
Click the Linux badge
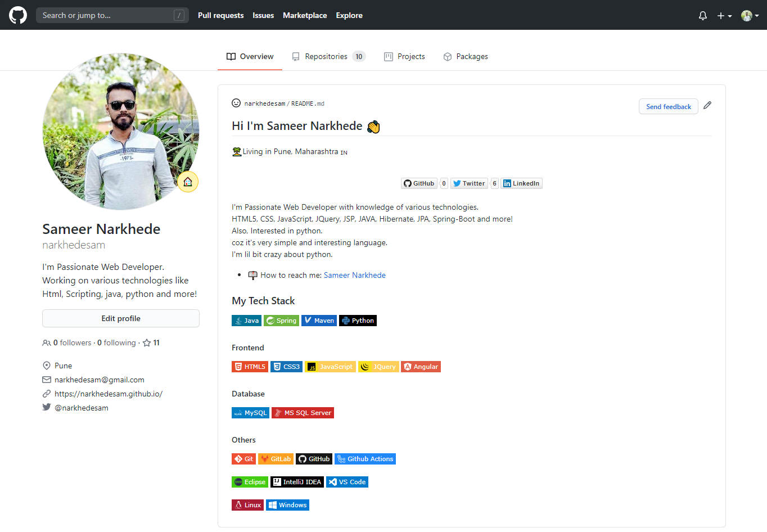coord(247,505)
